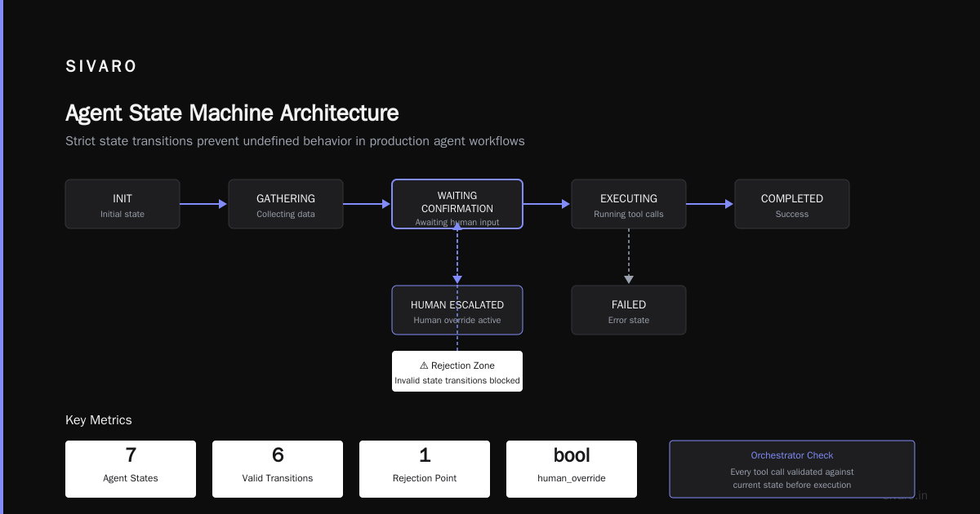Click arrow from GATHERING to WAITING CONFIRMATION

[x=367, y=204]
